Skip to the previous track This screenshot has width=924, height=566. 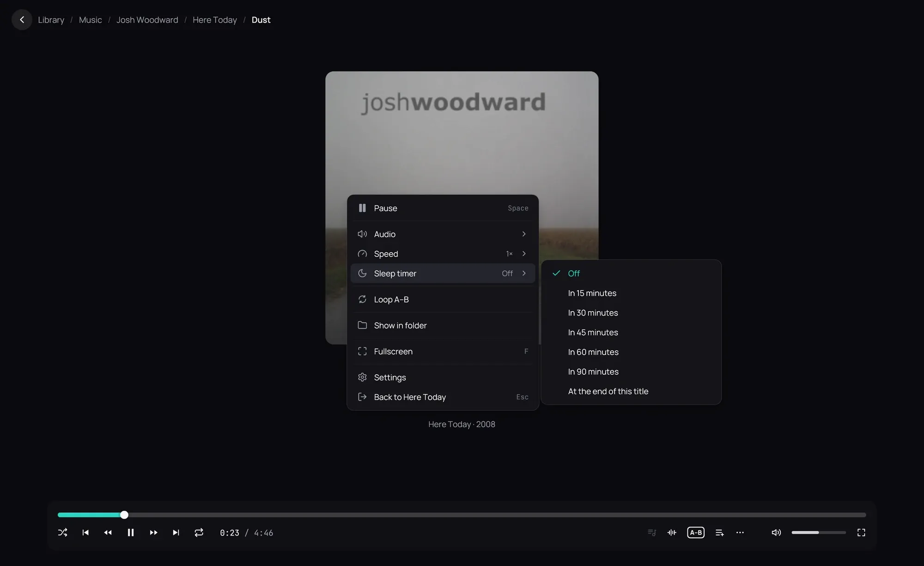click(x=85, y=533)
